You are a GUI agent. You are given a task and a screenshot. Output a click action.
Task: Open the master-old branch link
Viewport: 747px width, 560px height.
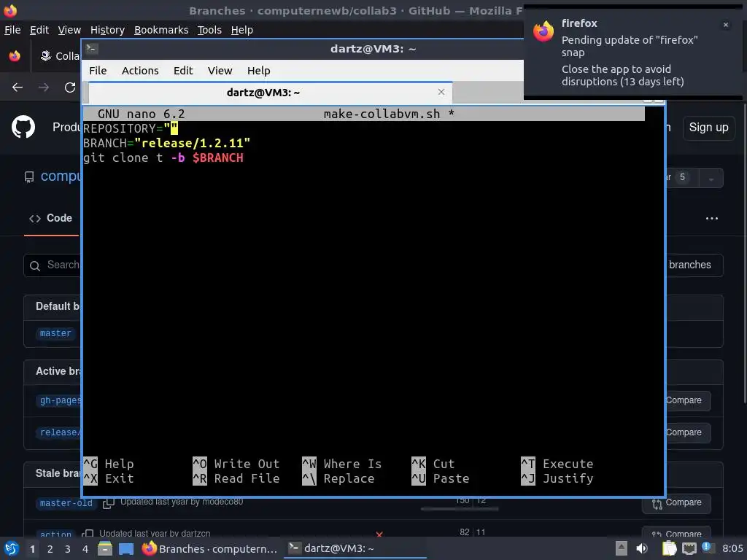pyautogui.click(x=66, y=503)
